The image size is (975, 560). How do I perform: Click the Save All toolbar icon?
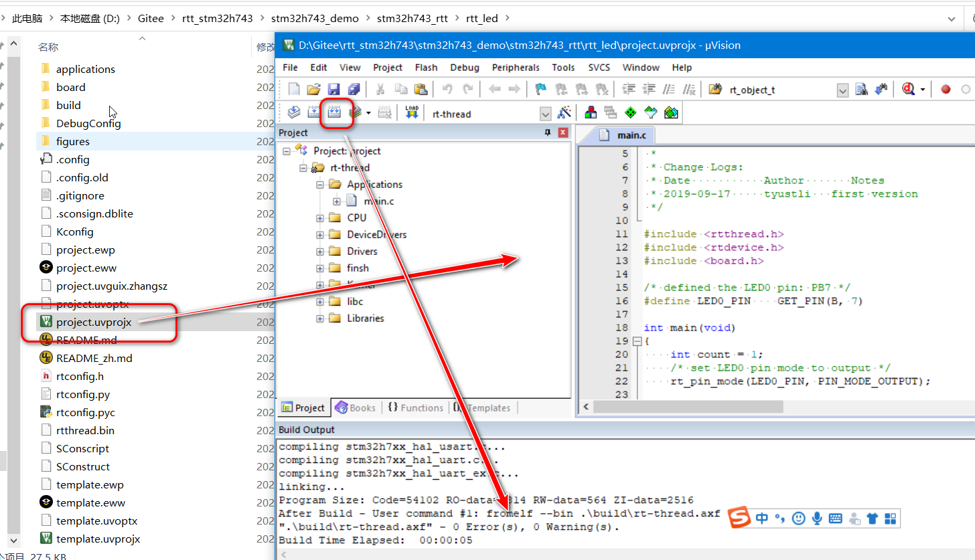pos(354,89)
